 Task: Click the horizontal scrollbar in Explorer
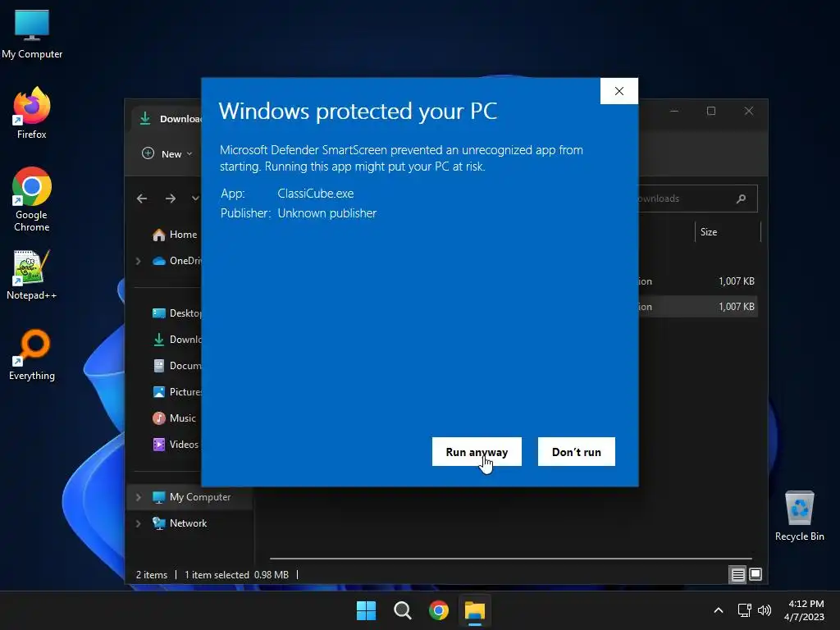[x=510, y=558]
